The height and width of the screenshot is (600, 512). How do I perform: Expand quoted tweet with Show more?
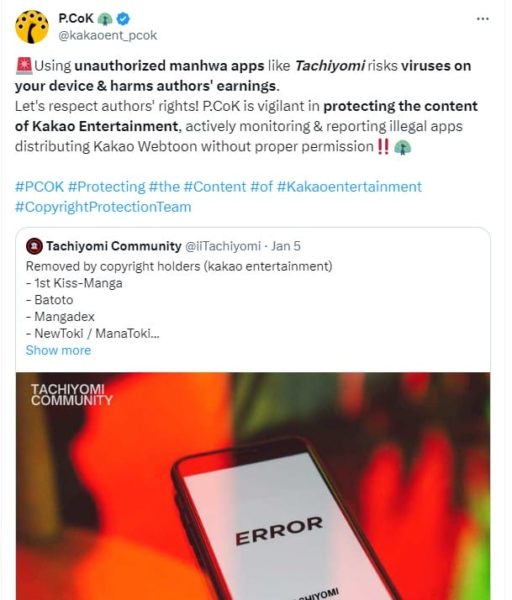58,350
